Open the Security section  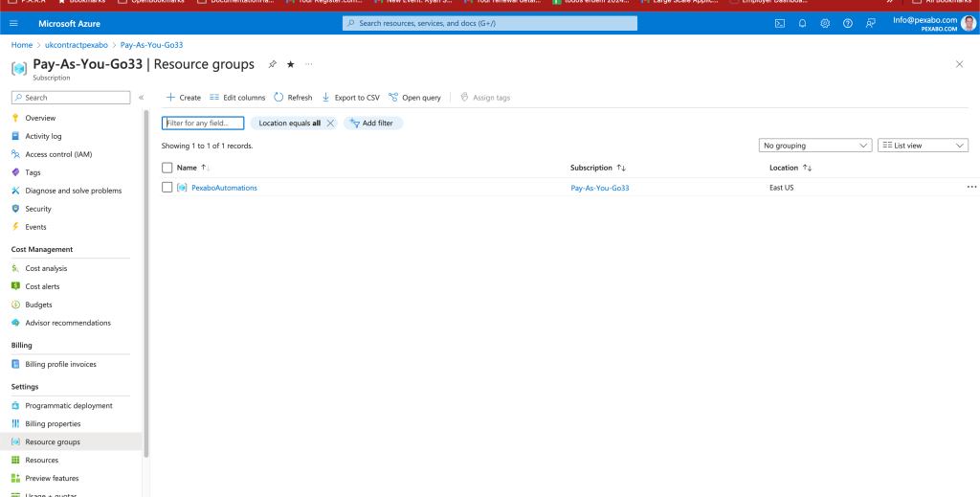(38, 209)
